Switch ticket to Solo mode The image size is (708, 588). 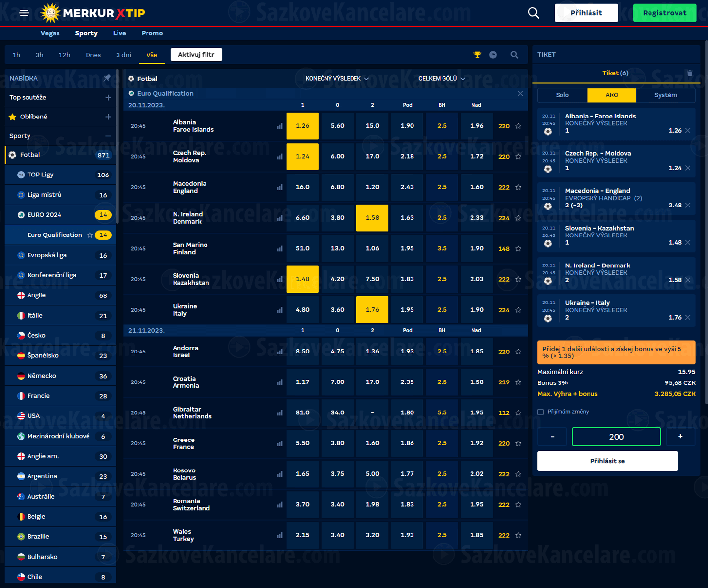point(562,95)
